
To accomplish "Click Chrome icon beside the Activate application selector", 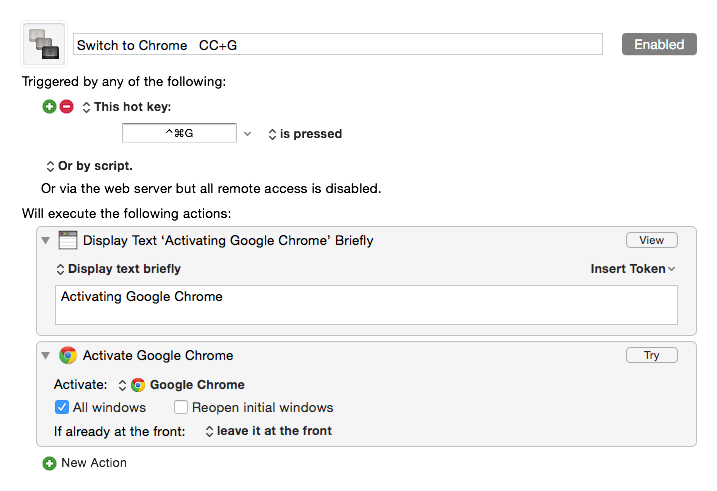I will [x=138, y=385].
